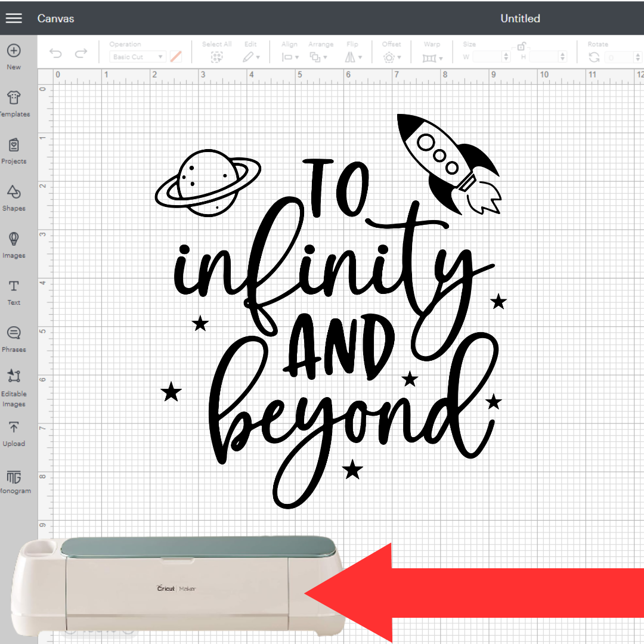Click the Rotate icon
The image size is (644, 644).
[594, 57]
